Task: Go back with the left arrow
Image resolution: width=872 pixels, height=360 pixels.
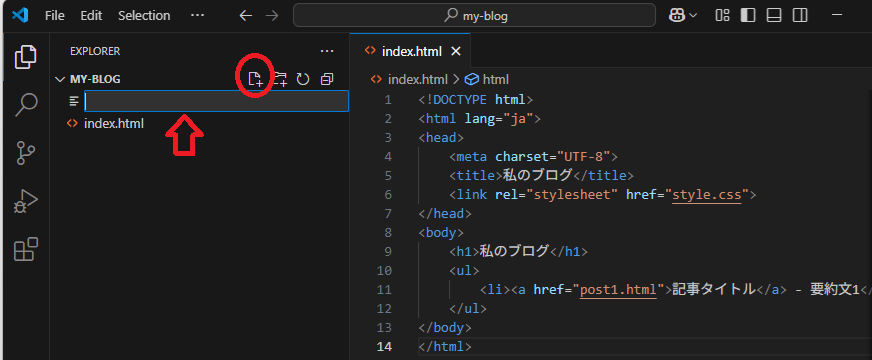Action: [x=246, y=16]
